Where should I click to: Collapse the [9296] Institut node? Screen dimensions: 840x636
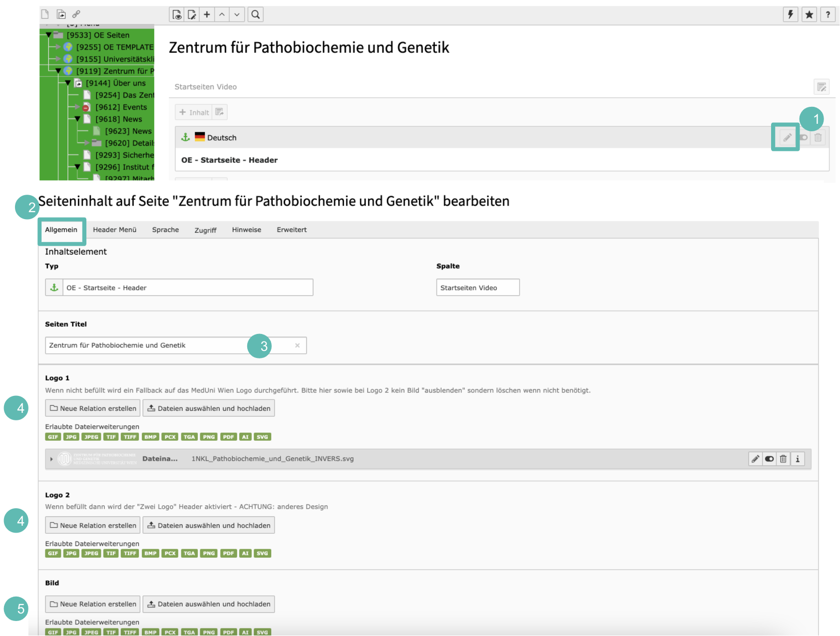[x=77, y=167]
